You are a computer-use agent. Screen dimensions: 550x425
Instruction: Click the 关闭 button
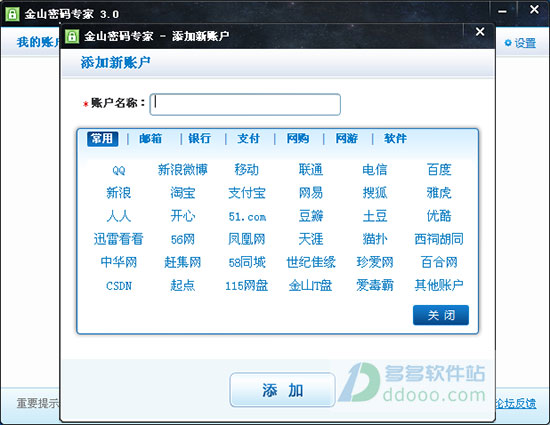click(x=441, y=315)
